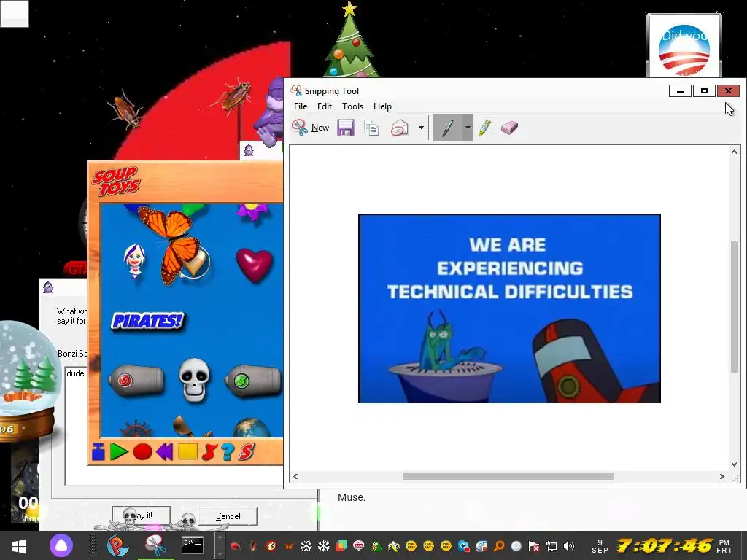Viewport: 747px width, 560px height.
Task: Open the File menu in Snipping Tool
Action: 301,106
